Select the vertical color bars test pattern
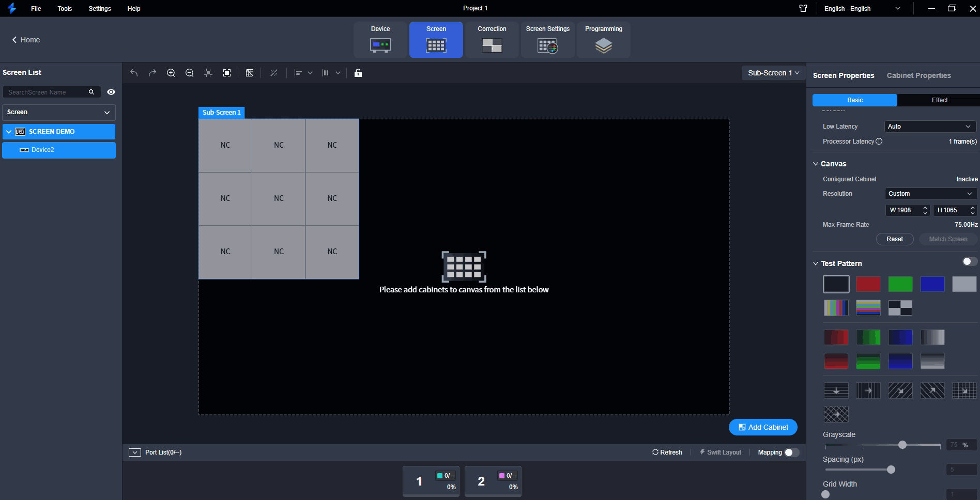This screenshot has height=500, width=980. (836, 308)
